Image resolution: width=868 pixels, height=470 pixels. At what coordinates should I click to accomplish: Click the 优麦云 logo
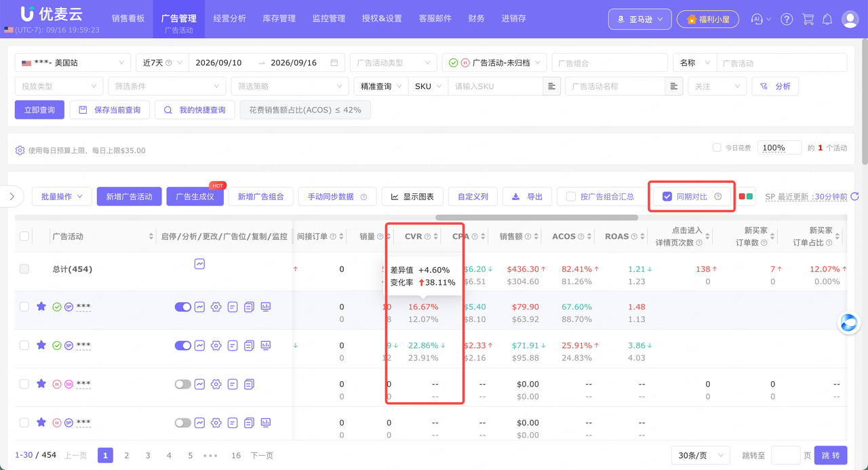pyautogui.click(x=51, y=14)
